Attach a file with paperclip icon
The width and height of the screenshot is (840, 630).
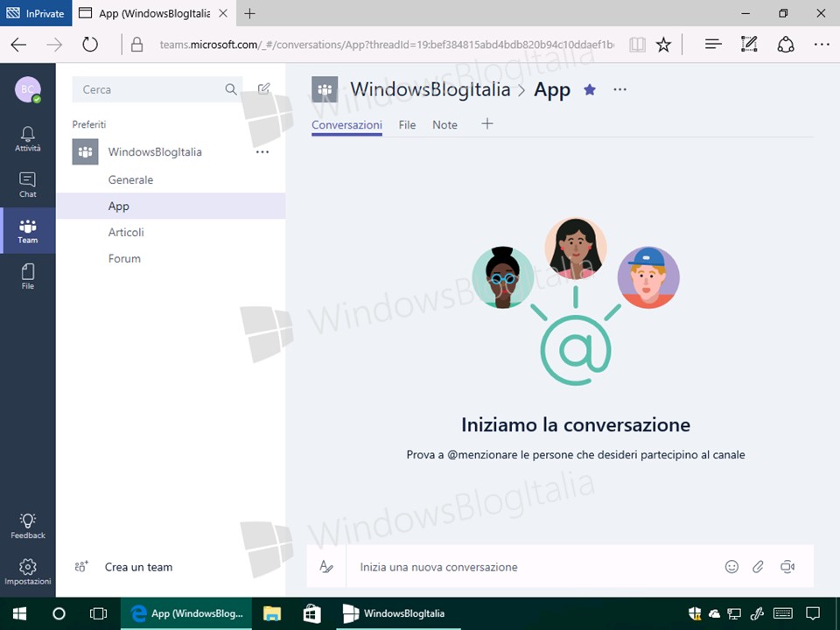click(x=758, y=567)
